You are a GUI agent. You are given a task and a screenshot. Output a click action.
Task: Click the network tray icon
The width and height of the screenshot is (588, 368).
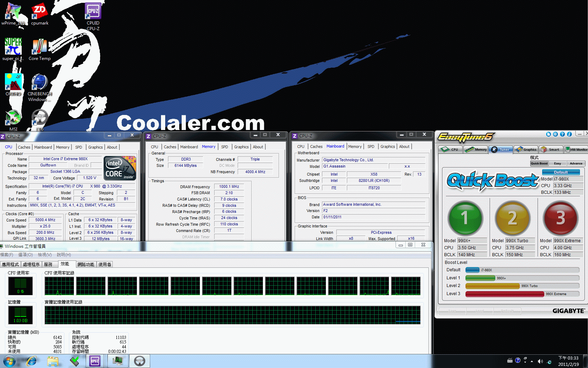(x=549, y=361)
